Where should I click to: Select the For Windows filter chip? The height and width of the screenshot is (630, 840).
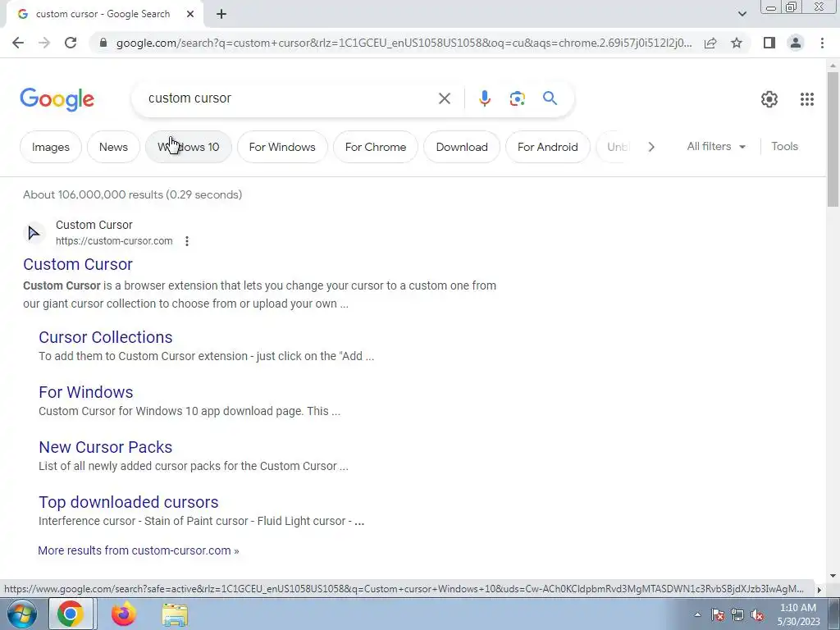tap(282, 147)
